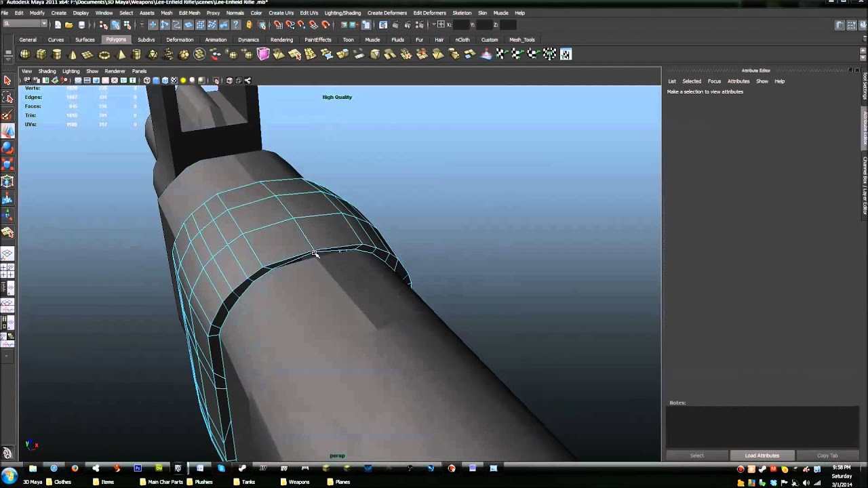Screen dimensions: 868x488
Task: Toggle wireframe shading in viewport toolbar
Action: [146, 81]
